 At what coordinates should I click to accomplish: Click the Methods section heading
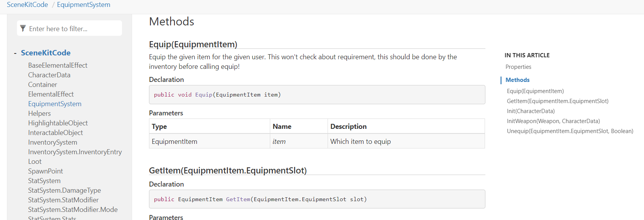pos(171,22)
